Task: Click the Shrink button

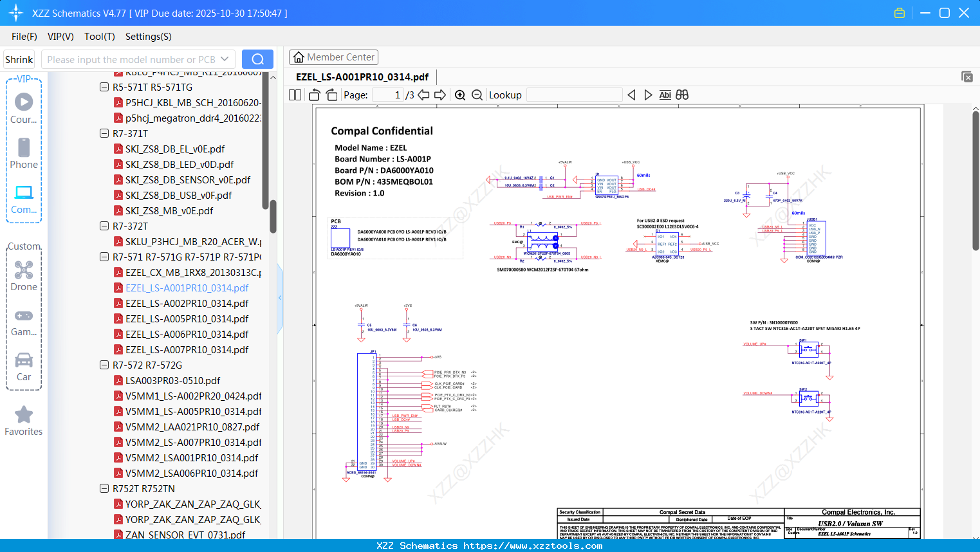Action: pyautogui.click(x=19, y=59)
